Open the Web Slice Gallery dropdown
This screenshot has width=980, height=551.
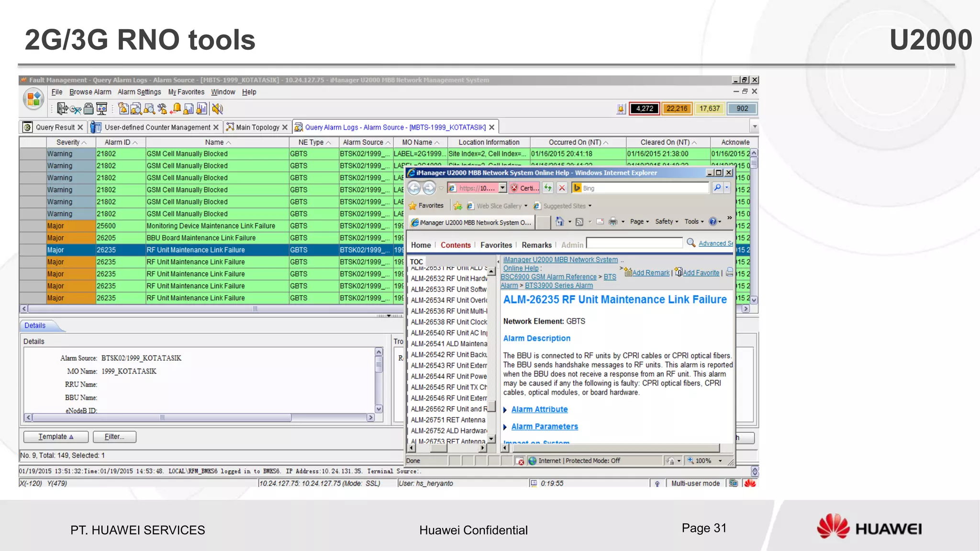tap(526, 206)
